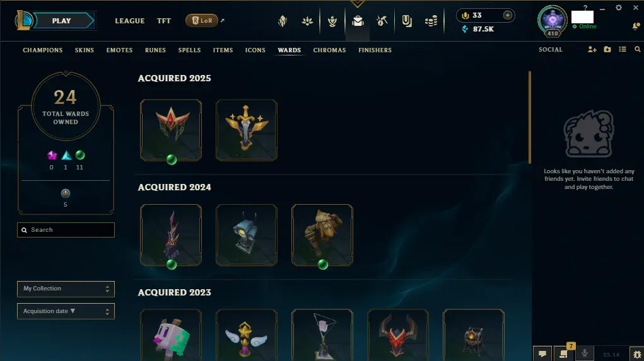Viewport: 644px width, 361px height.
Task: Expand the My Collection dropdown
Action: (66, 289)
